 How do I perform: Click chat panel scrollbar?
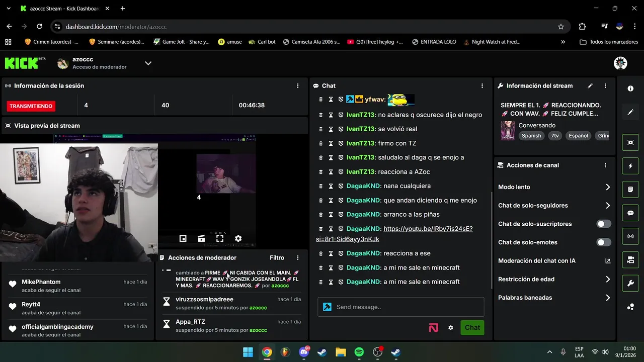tap(492, 240)
